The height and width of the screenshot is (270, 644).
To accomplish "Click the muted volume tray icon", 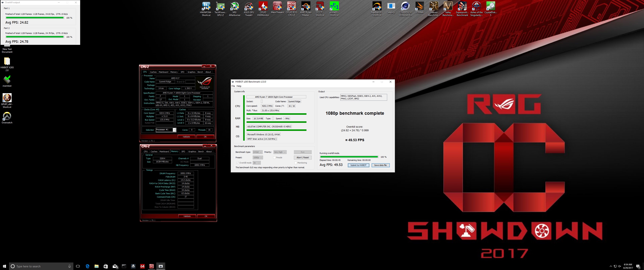I will (x=619, y=266).
